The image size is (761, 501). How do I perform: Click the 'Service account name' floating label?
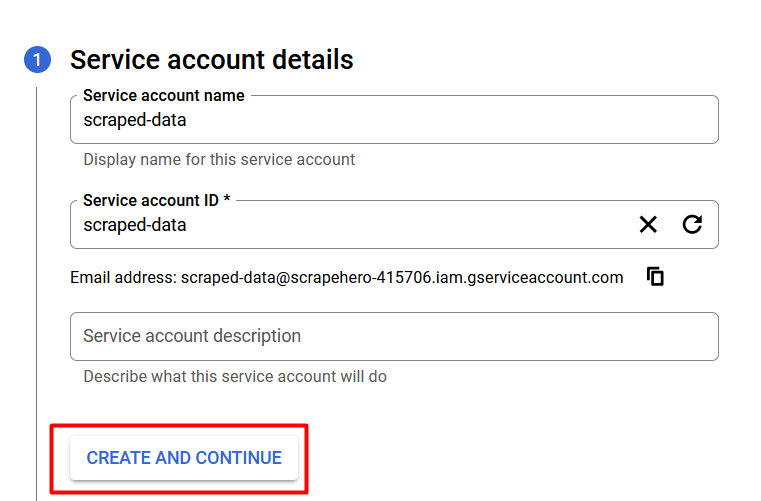(164, 96)
